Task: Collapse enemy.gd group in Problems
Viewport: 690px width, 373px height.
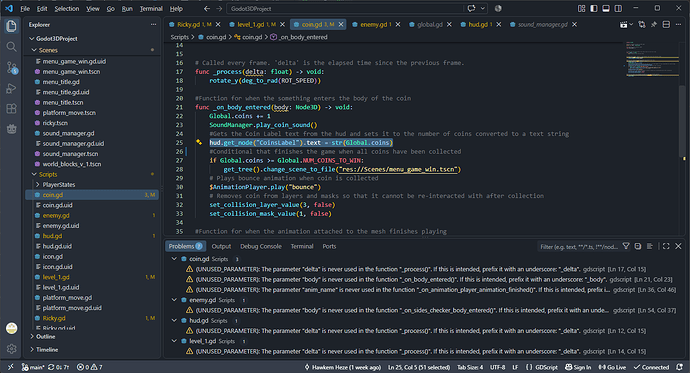Action: (174, 300)
